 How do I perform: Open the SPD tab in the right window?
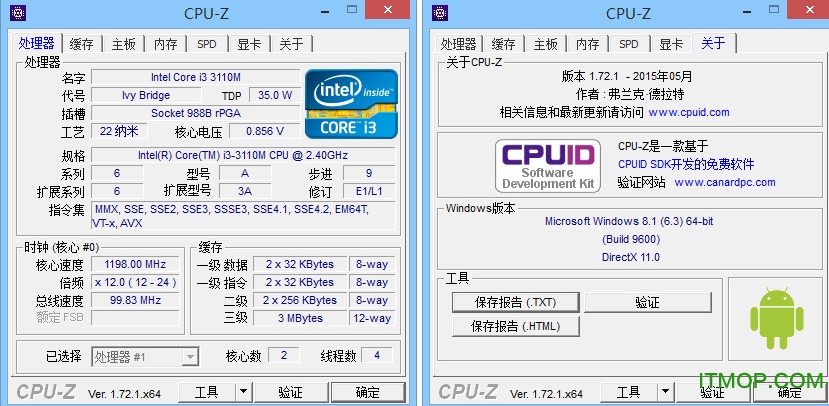click(629, 44)
